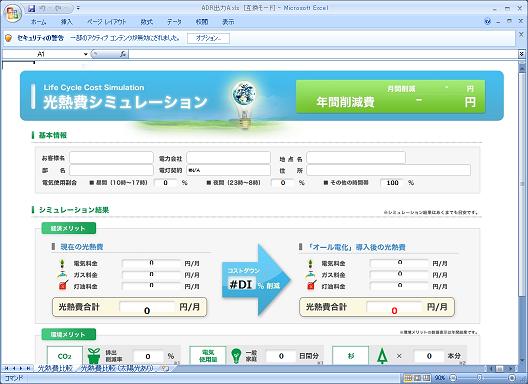Switch to the 数式 ribbon tab
Image resolution: width=528 pixels, height=384 pixels.
146,22
